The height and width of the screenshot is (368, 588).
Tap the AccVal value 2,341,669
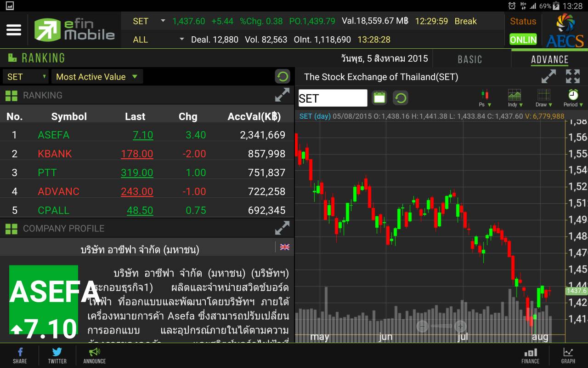tap(262, 135)
